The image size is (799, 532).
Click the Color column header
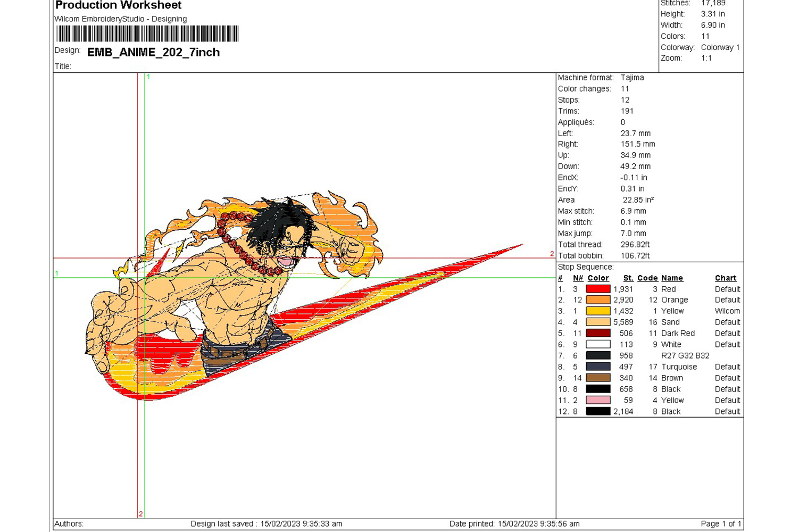tap(598, 278)
